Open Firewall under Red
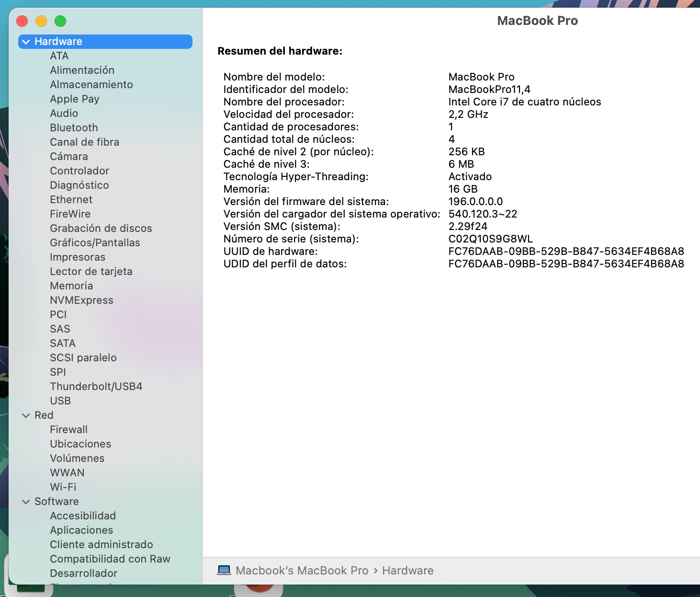The height and width of the screenshot is (597, 700). [68, 429]
